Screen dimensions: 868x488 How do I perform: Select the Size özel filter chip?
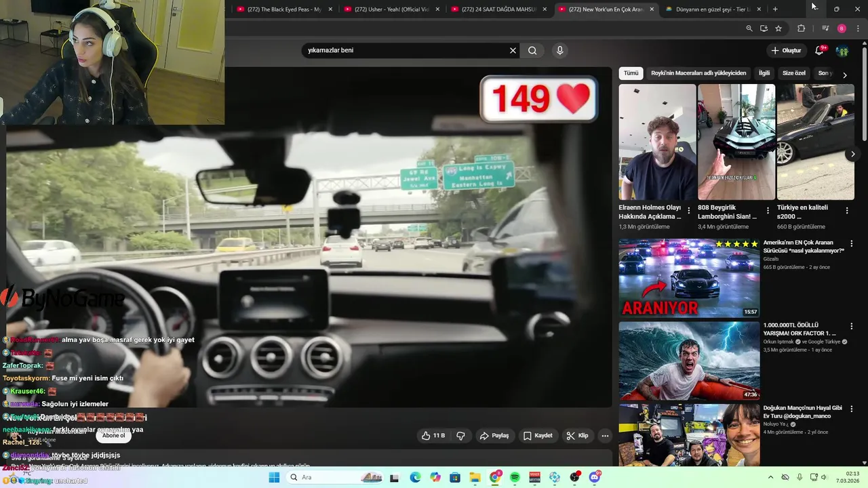tap(794, 73)
